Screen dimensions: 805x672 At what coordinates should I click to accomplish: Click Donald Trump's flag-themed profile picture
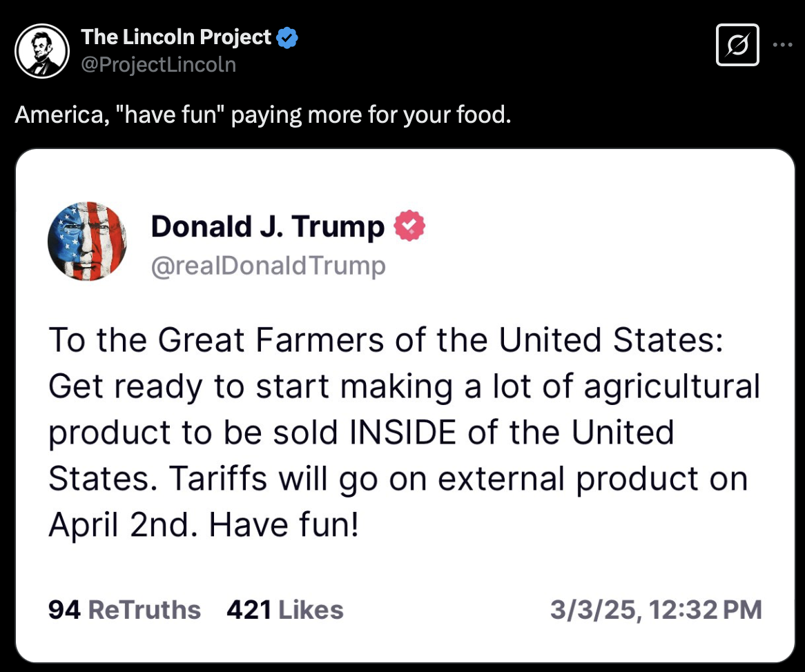pos(87,241)
